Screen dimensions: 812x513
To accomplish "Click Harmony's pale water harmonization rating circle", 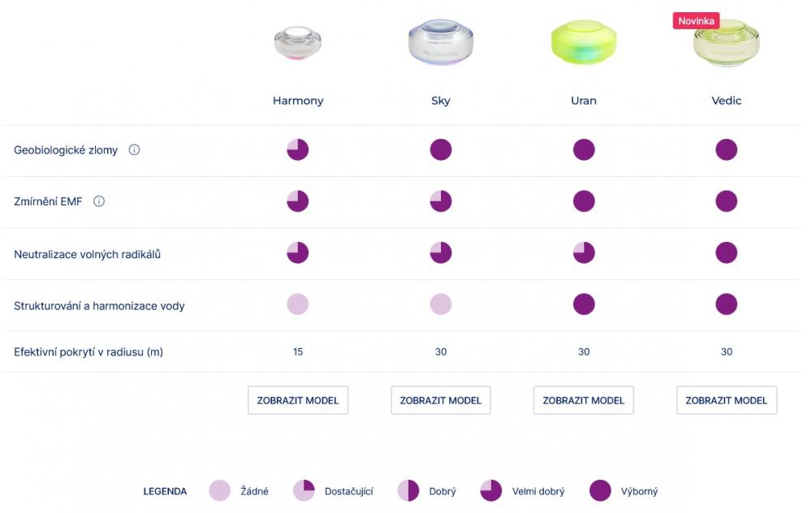I will coord(298,304).
